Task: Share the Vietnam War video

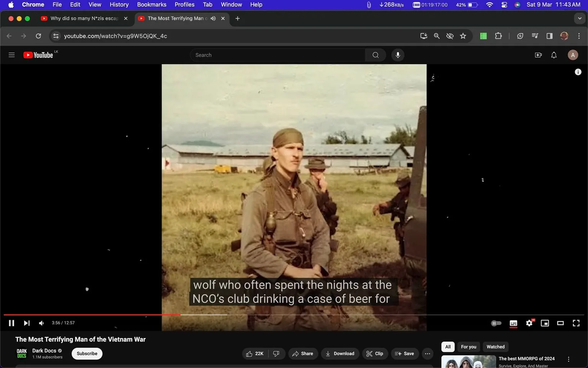Action: tap(303, 353)
